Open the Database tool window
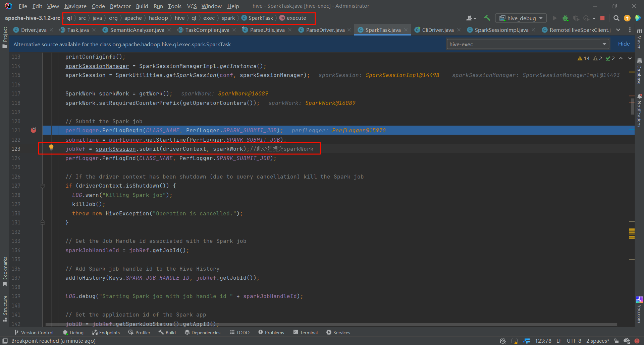This screenshot has width=644, height=345. tap(639, 71)
